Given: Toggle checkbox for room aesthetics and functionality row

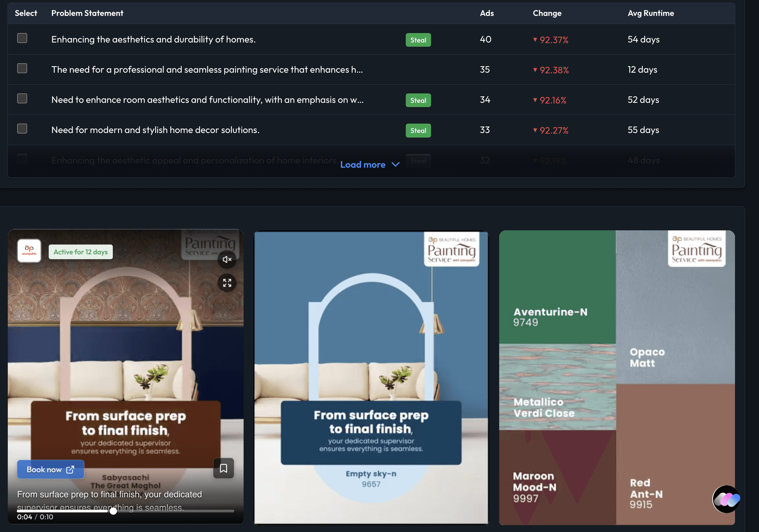Looking at the screenshot, I should coord(22,99).
